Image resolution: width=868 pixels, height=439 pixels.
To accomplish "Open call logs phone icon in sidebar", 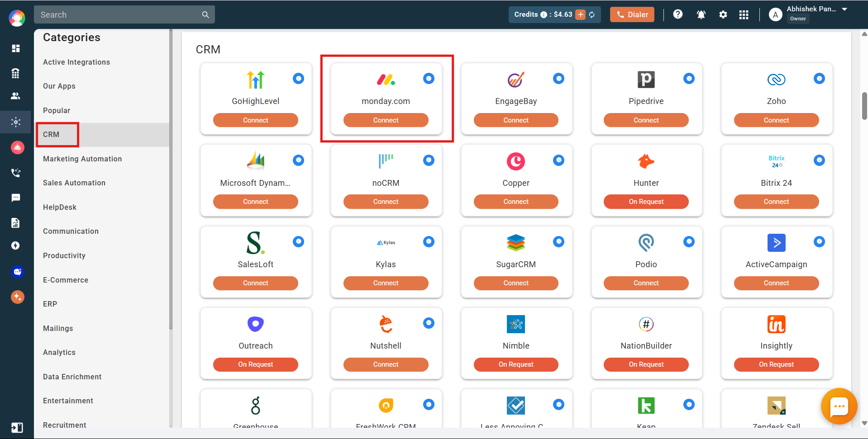I will pos(16,173).
